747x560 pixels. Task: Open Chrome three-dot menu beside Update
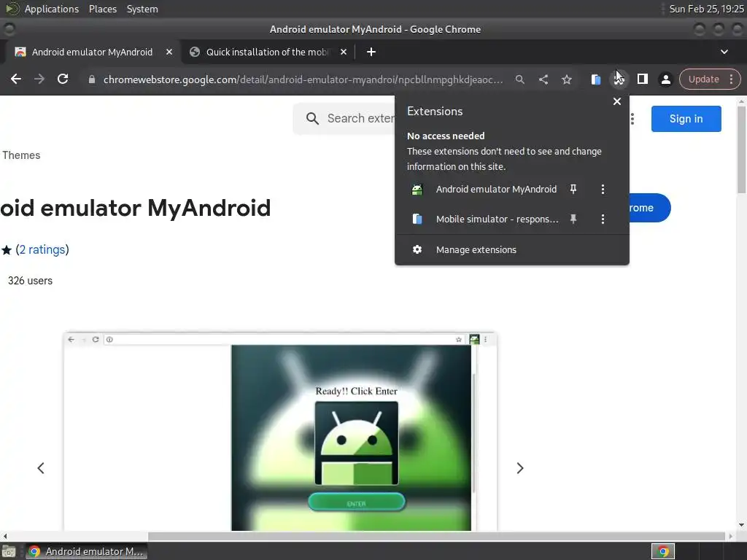[731, 79]
